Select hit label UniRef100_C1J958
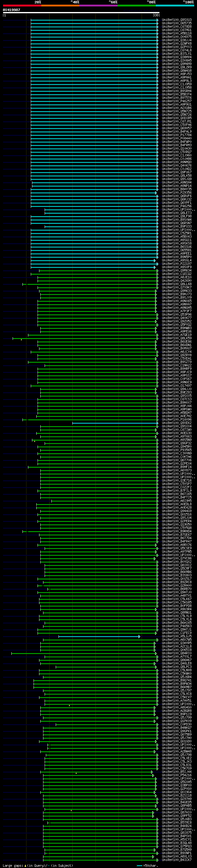The width and height of the screenshot is (197, 868). tap(177, 88)
